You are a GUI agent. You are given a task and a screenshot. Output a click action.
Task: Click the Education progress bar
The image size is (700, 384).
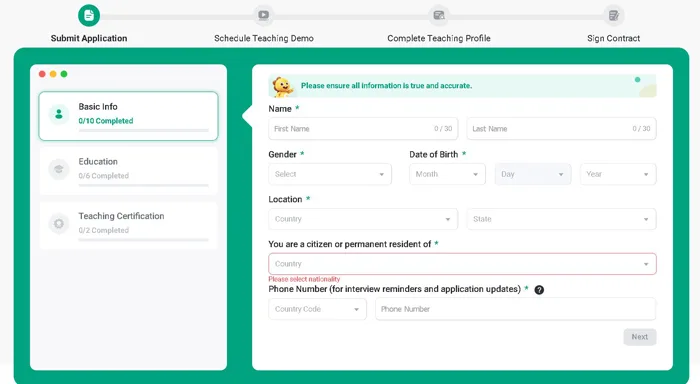[x=144, y=185]
